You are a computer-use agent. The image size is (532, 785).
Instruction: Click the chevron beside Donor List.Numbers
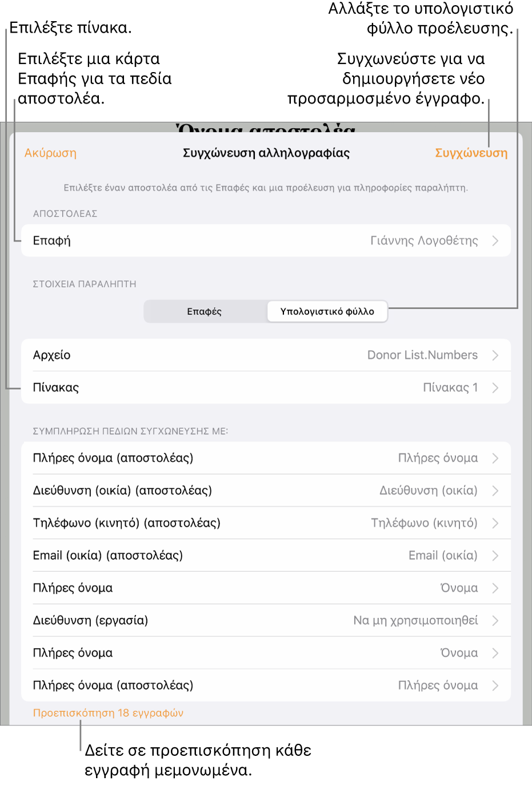495,355
